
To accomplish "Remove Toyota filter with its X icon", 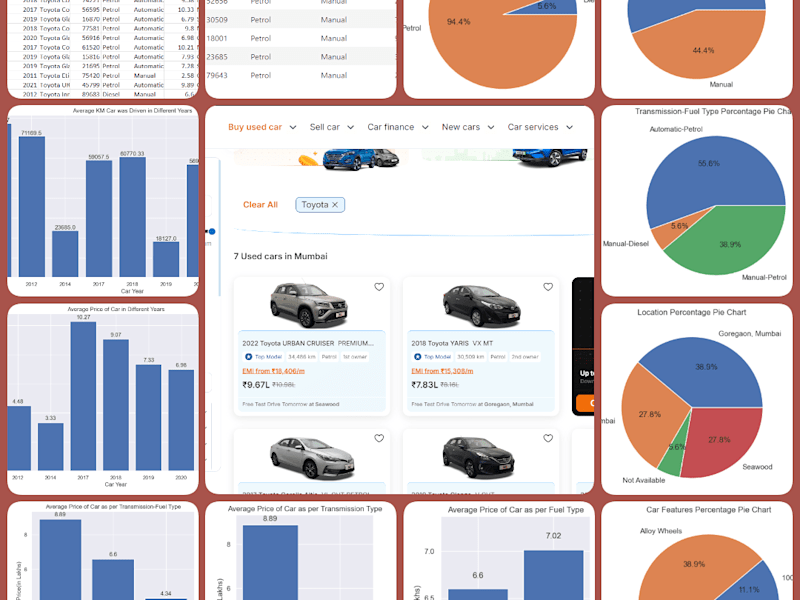I will (x=335, y=205).
